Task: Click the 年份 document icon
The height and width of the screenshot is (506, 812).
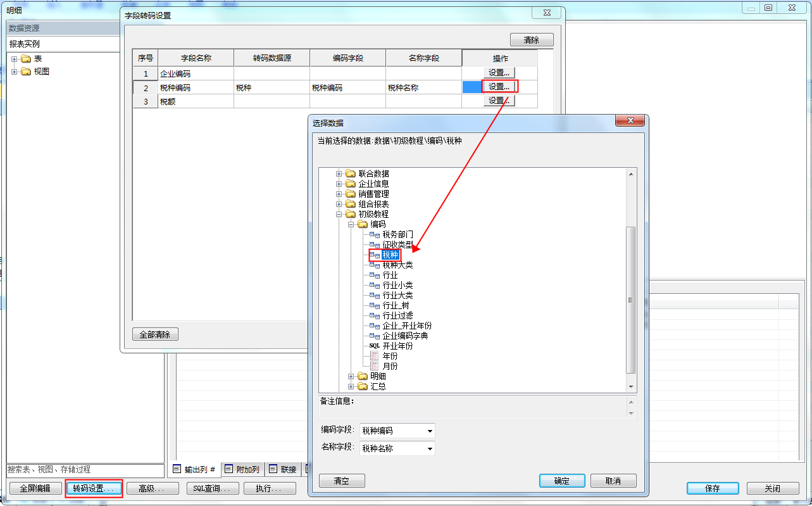Action: pyautogui.click(x=374, y=356)
